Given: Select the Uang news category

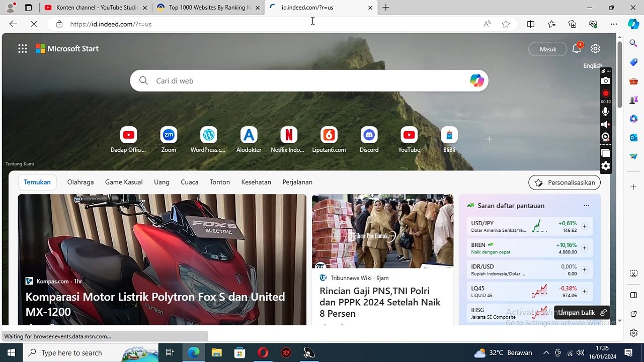Looking at the screenshot, I should click(x=162, y=182).
